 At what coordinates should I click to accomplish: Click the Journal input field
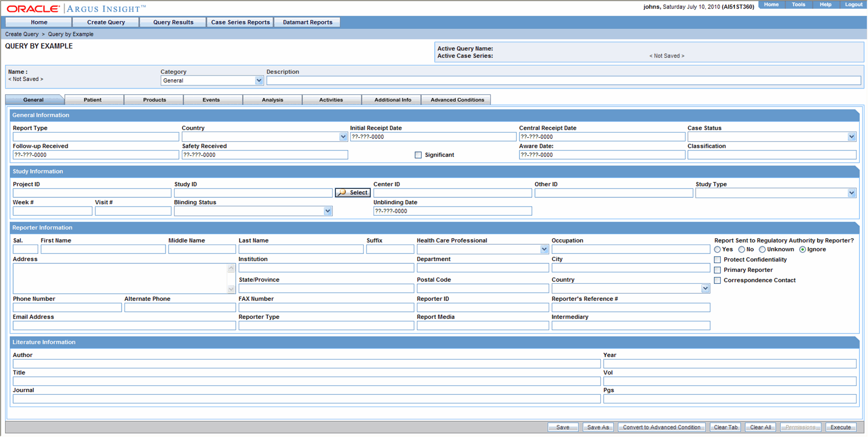coord(307,399)
